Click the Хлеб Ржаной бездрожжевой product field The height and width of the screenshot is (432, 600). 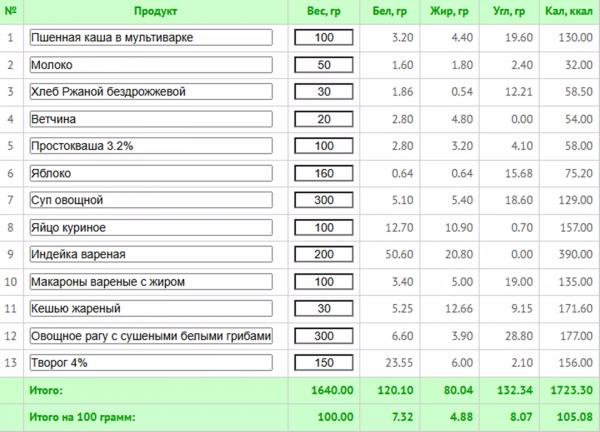(x=151, y=92)
